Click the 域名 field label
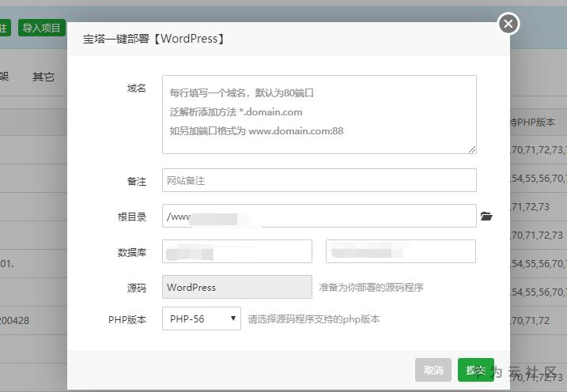This screenshot has height=392, width=567. tap(137, 89)
